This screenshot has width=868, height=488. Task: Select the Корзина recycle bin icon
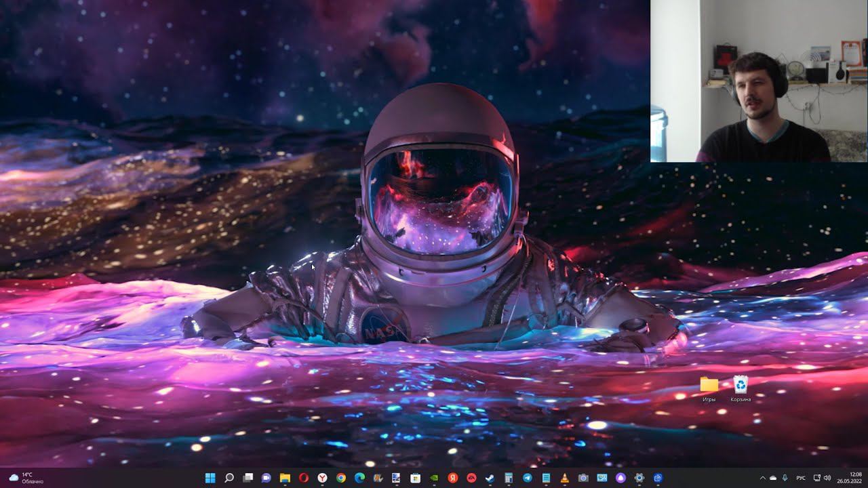741,390
